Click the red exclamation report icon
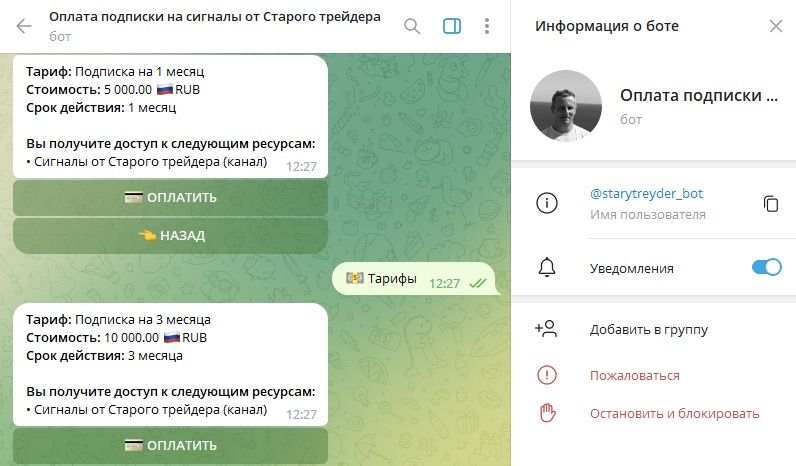This screenshot has width=796, height=466. tap(547, 375)
